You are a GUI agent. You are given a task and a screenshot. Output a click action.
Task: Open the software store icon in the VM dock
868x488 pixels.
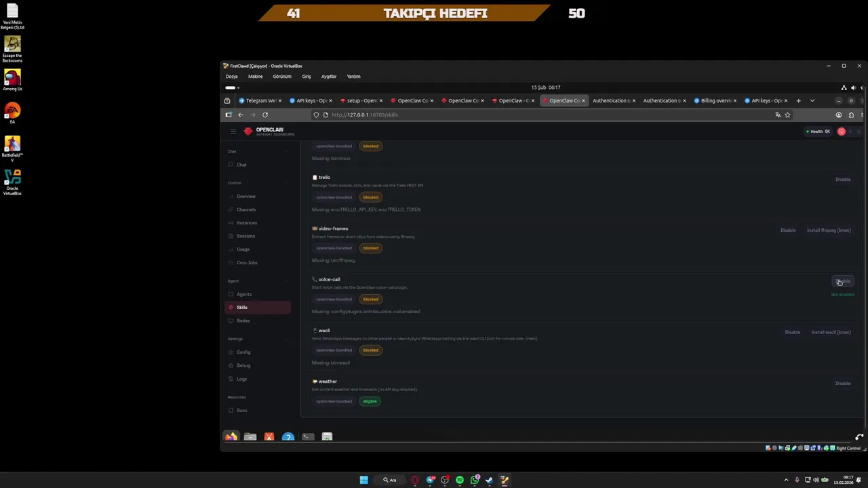pos(269,436)
